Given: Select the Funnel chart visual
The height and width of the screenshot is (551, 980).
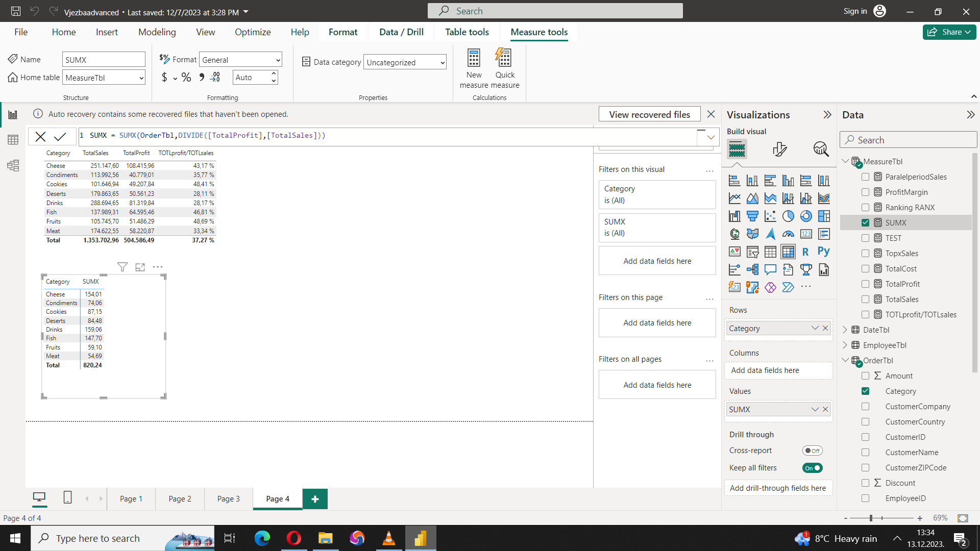Looking at the screenshot, I should [x=752, y=216].
